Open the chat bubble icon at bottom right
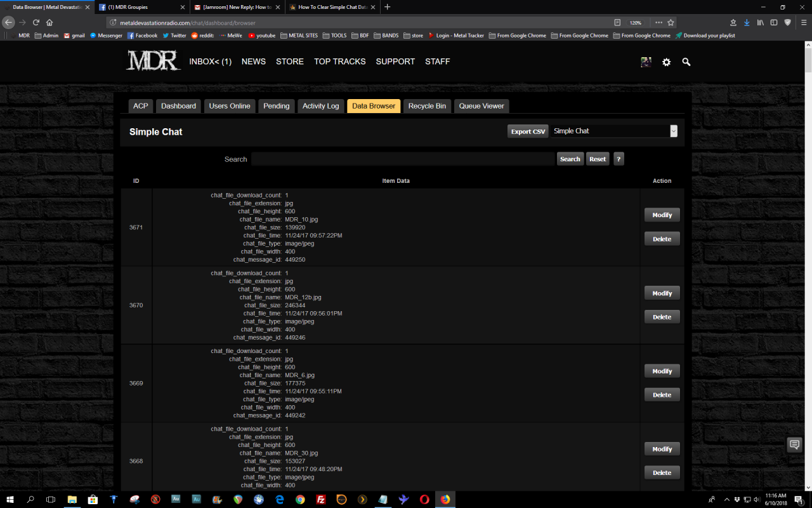Screen dimensions: 812x508 pyautogui.click(x=794, y=444)
